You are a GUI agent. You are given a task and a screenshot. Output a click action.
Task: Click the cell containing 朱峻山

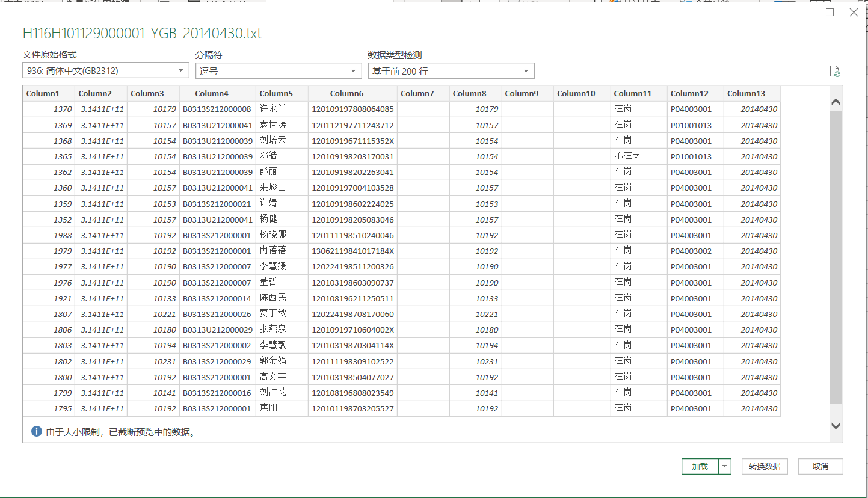[x=282, y=188]
